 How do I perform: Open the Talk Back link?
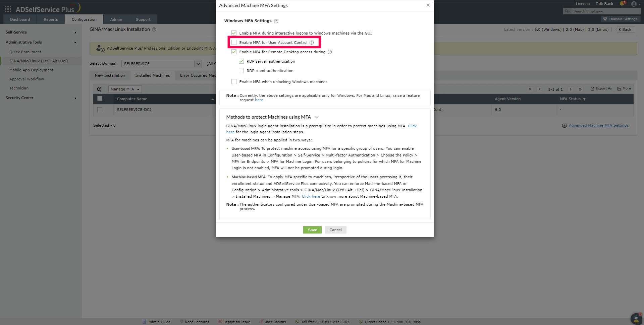click(604, 4)
